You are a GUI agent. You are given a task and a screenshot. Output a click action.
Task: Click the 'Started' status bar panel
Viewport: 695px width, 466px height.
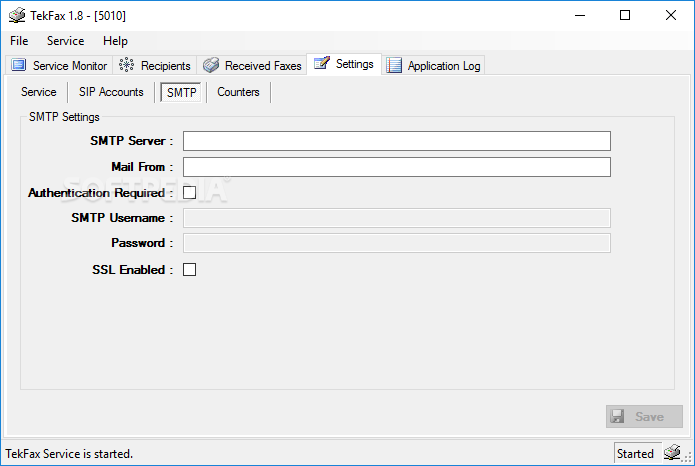tap(638, 453)
